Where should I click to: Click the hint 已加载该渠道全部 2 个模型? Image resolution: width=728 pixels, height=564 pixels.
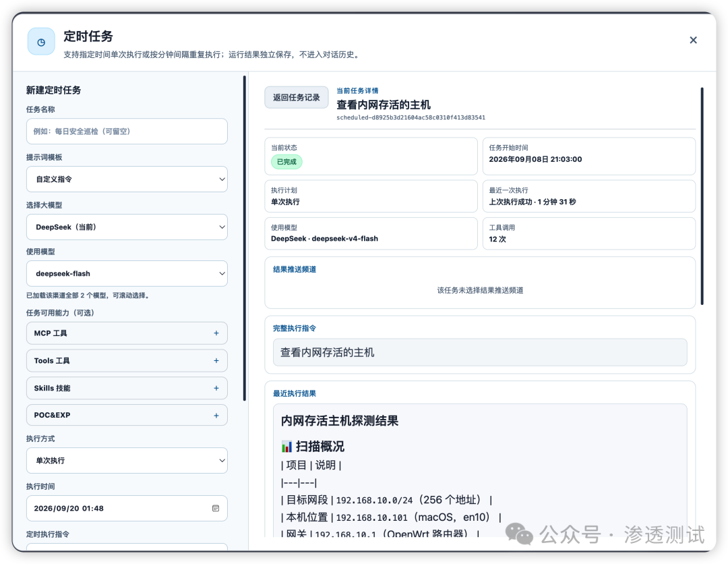point(88,295)
